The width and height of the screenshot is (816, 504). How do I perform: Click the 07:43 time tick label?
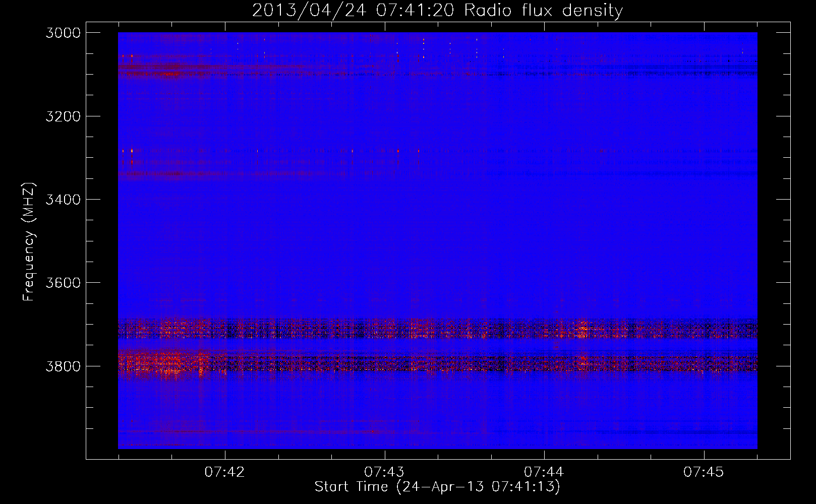coord(384,472)
